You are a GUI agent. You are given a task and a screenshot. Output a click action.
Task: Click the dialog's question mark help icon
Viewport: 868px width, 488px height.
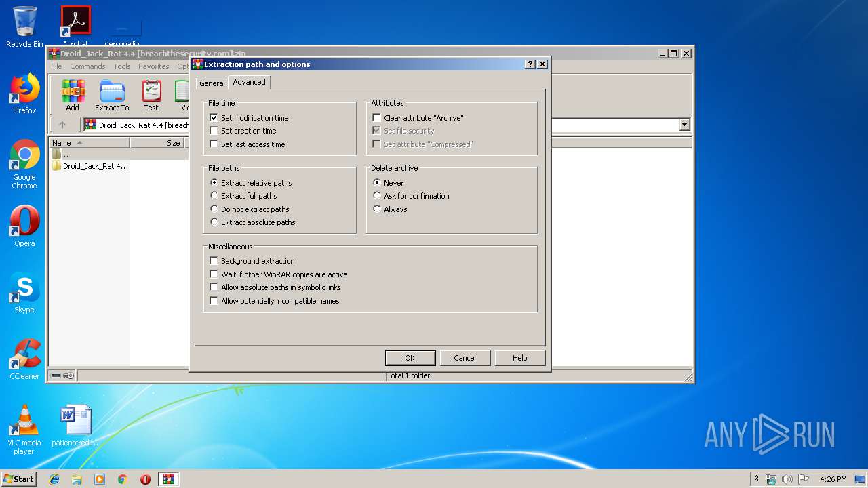530,64
